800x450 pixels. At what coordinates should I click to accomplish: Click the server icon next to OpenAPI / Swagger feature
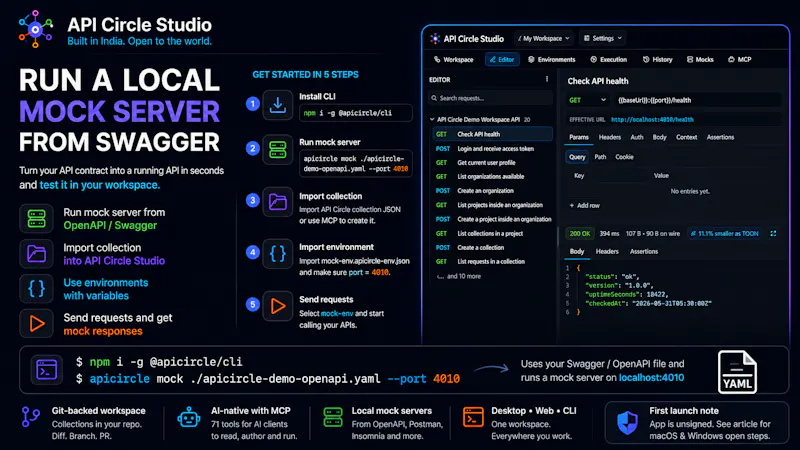pos(36,218)
